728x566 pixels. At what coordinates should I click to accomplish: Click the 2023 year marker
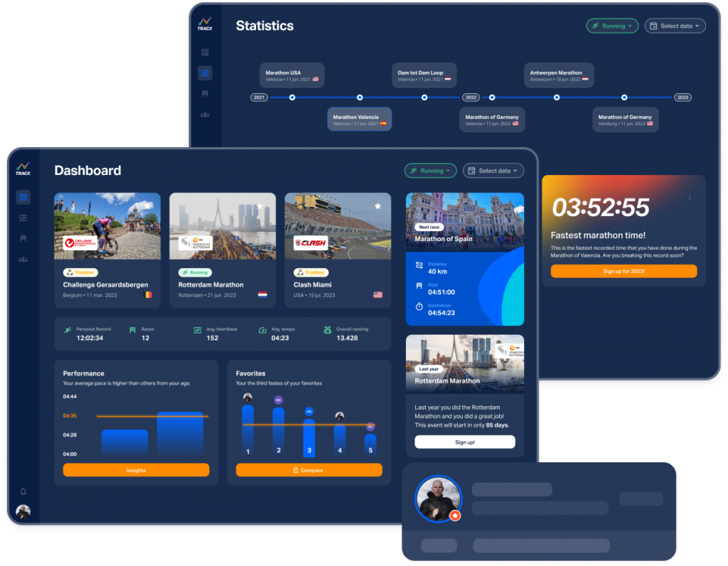682,97
